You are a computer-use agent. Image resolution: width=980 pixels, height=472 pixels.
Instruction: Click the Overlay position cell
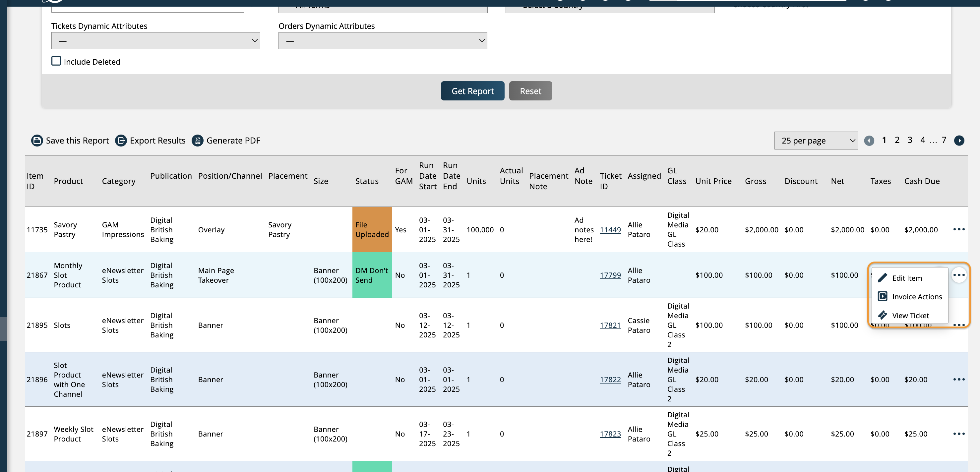211,230
